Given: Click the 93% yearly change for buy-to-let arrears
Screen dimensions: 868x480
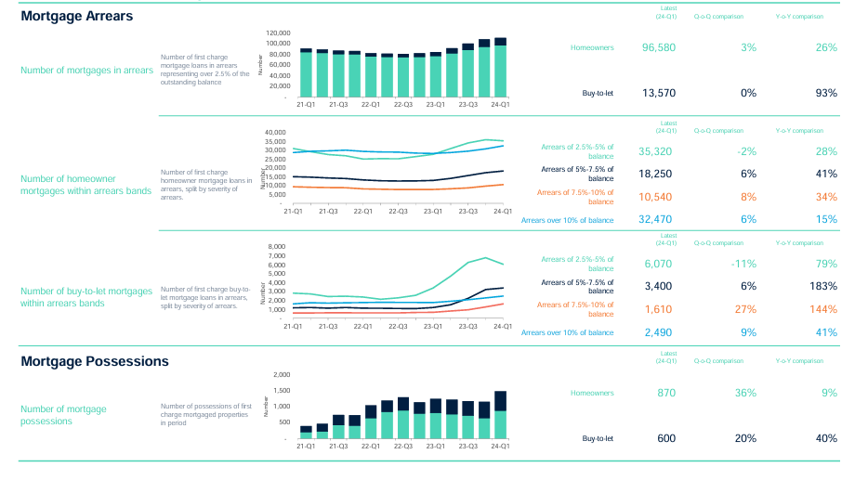Looking at the screenshot, I should click(x=826, y=93).
